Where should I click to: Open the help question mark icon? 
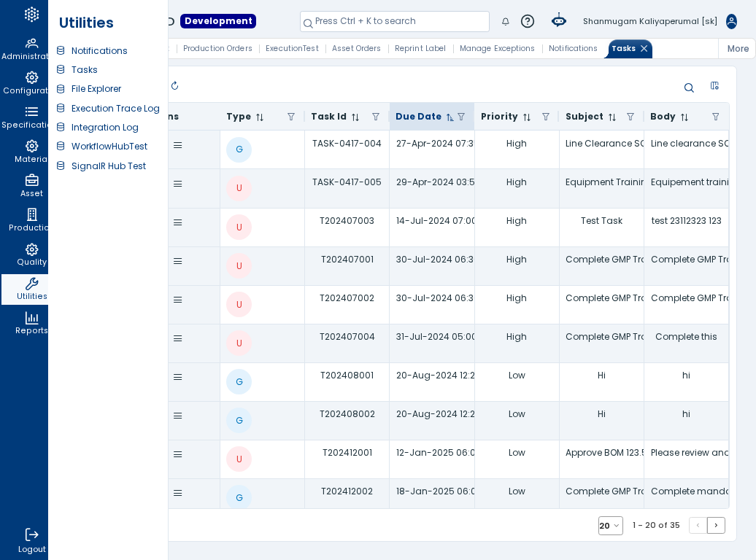click(x=528, y=21)
